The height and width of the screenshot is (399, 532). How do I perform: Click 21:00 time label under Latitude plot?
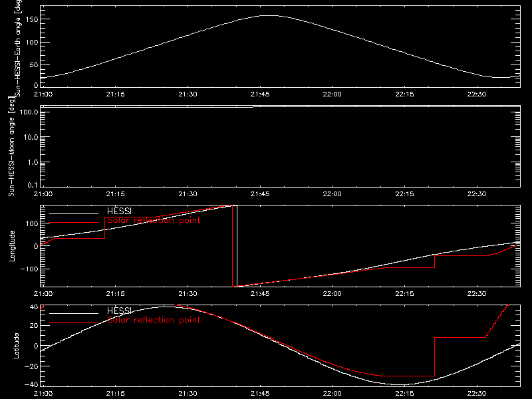(x=43, y=394)
